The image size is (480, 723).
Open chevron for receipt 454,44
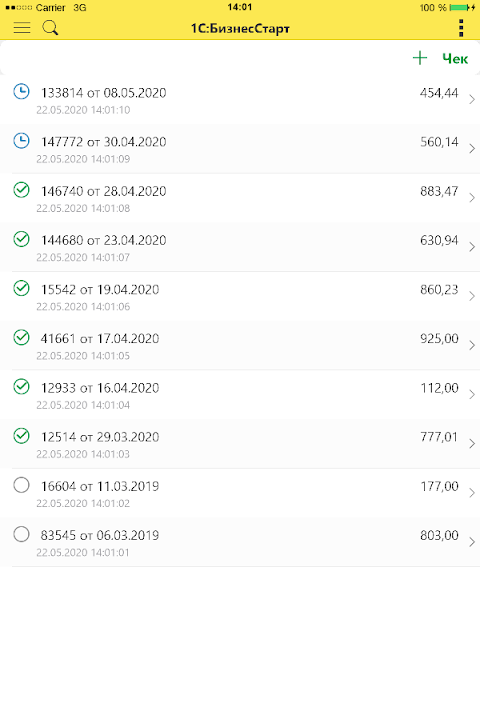click(x=472, y=99)
